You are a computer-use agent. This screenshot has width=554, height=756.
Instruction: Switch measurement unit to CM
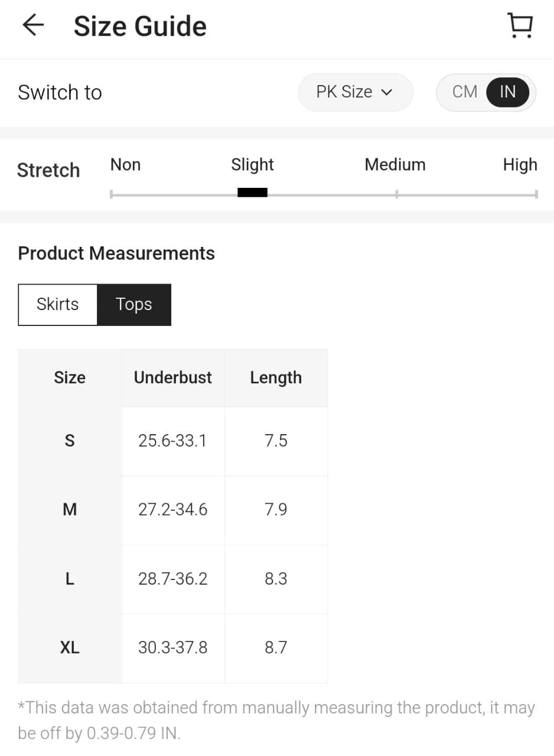click(x=464, y=92)
